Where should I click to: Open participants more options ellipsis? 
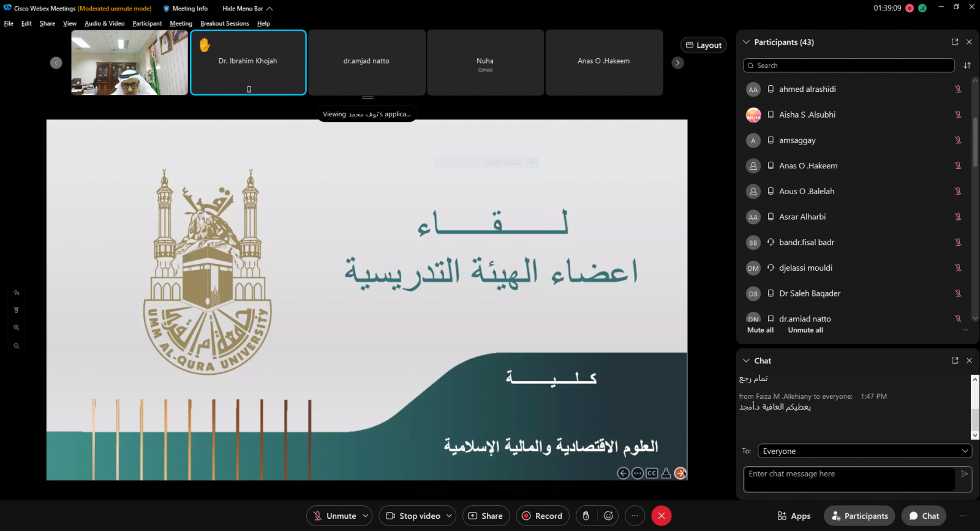coord(965,330)
